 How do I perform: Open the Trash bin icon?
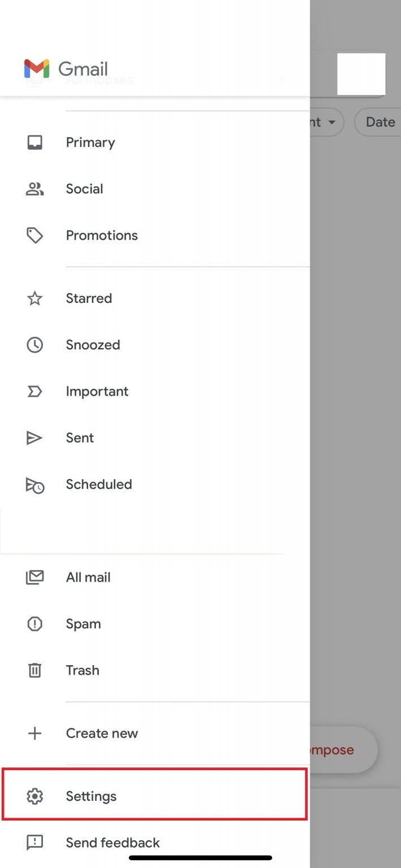pyautogui.click(x=35, y=670)
